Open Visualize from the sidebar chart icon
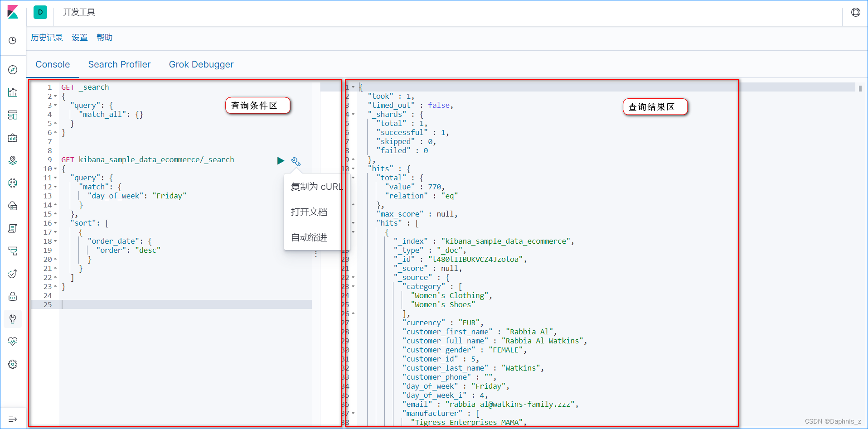Image resolution: width=868 pixels, height=429 pixels. pos(13,92)
